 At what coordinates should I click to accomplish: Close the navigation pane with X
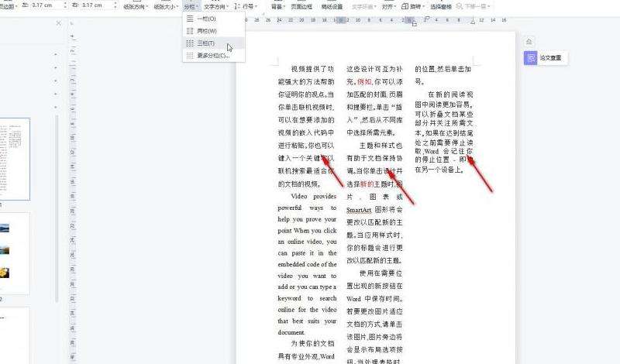click(59, 23)
